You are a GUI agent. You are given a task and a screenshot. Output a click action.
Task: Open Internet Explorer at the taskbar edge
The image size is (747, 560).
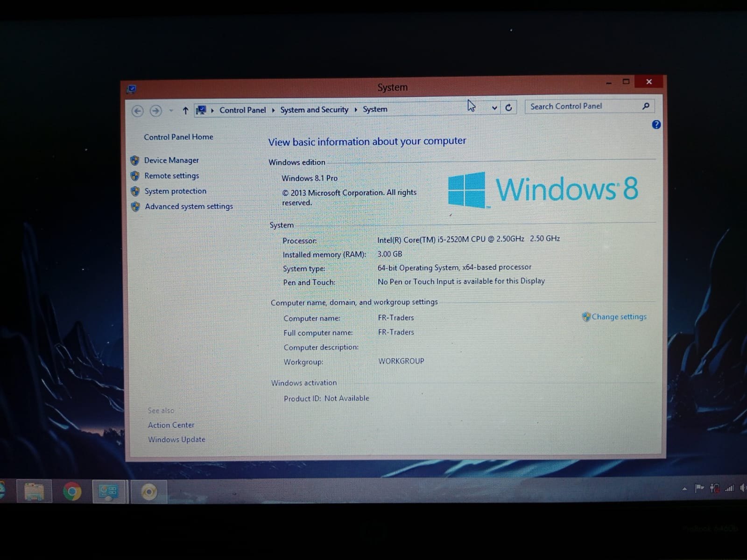tap(2, 491)
